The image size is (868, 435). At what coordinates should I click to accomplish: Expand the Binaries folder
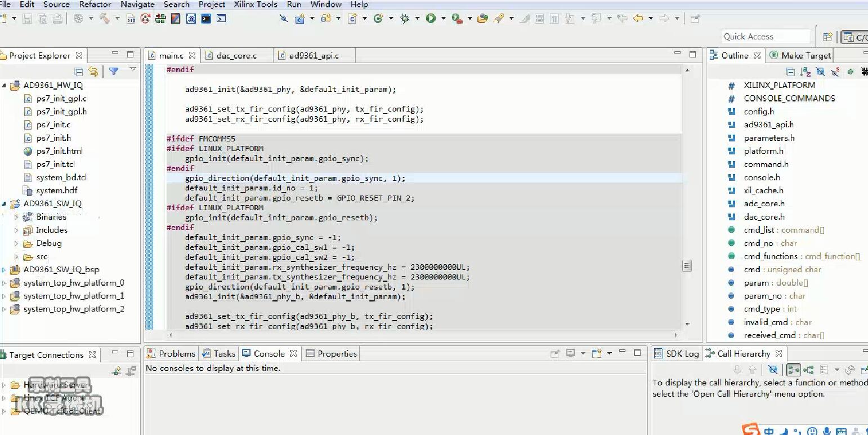click(x=16, y=217)
